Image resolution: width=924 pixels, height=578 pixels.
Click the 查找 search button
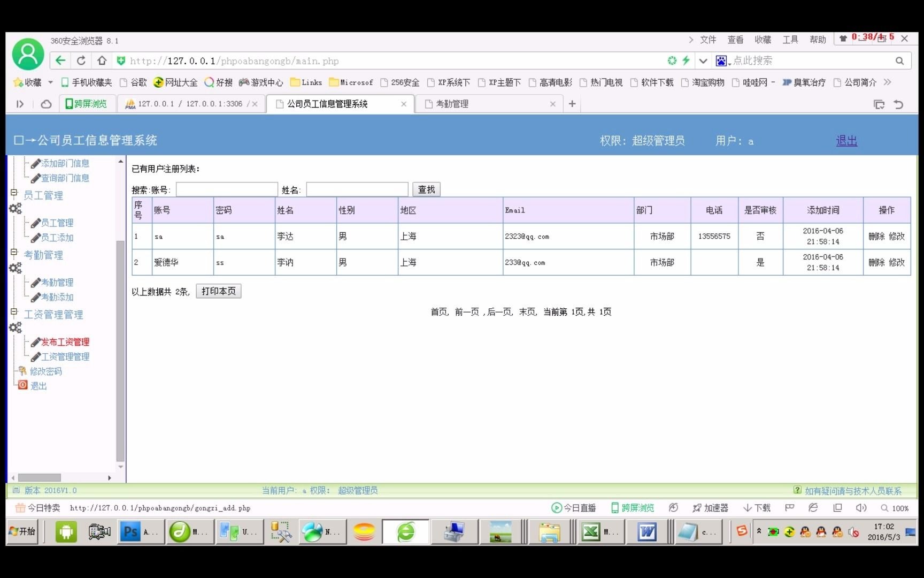(x=426, y=189)
